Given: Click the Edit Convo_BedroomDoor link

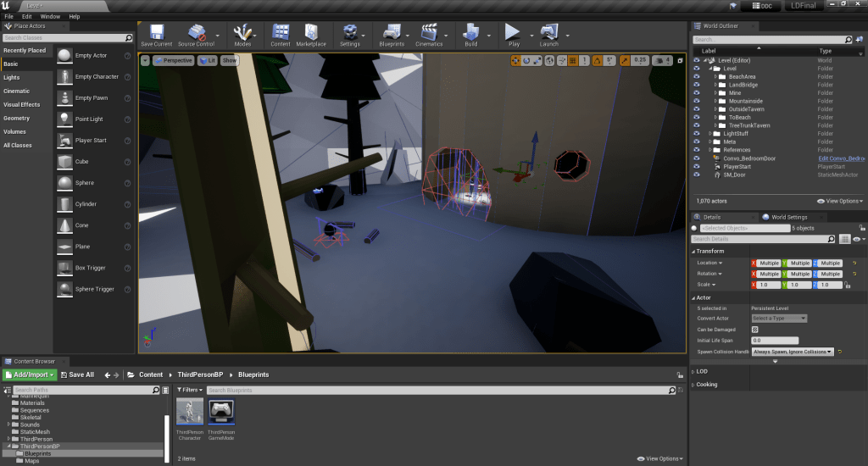Looking at the screenshot, I should coord(841,158).
